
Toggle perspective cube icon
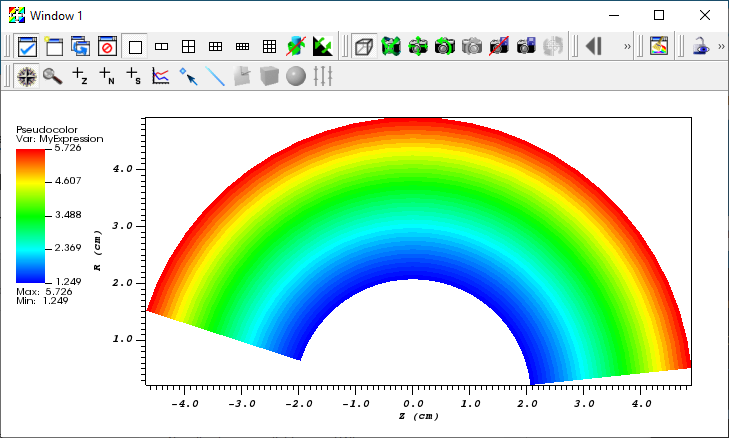tap(364, 46)
